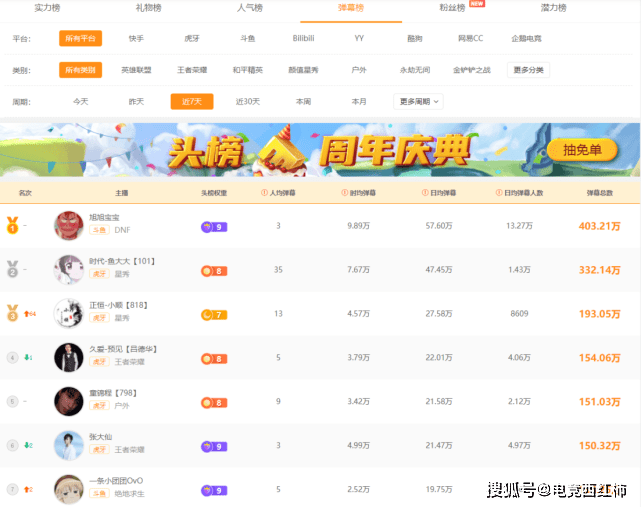641x507 pixels.
Task: Filter by the YY platform
Action: (359, 38)
